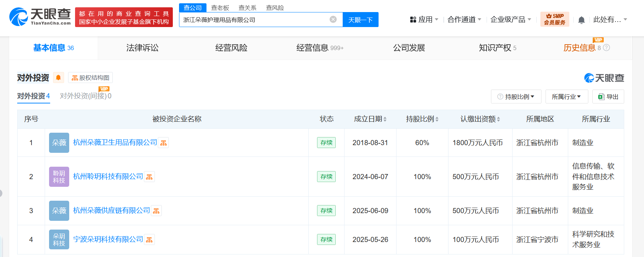Expand the 企业级产品 menu
Image resolution: width=644 pixels, height=257 pixels.
pos(511,19)
